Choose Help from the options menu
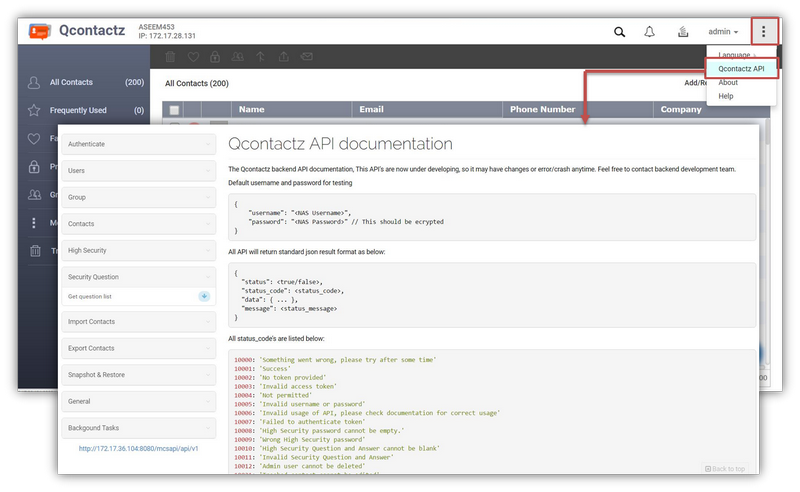Image resolution: width=800 pixels, height=492 pixels. tap(726, 96)
